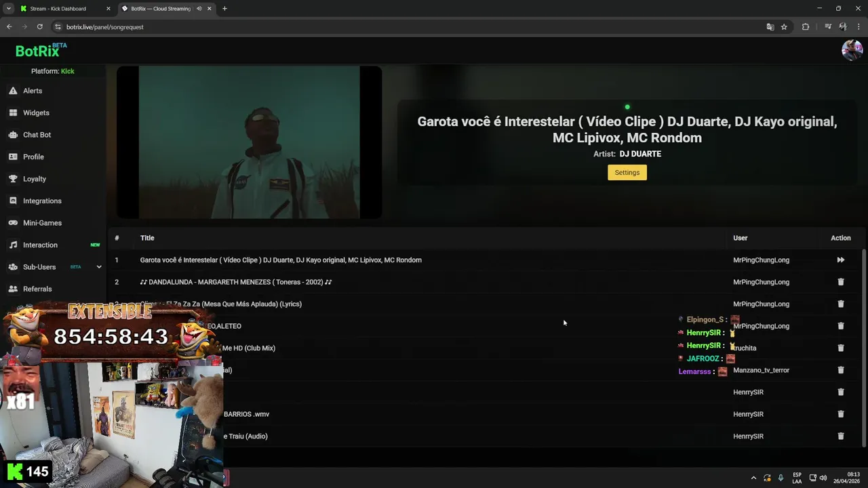Click Manzano_tv_terror username

pos(761,370)
